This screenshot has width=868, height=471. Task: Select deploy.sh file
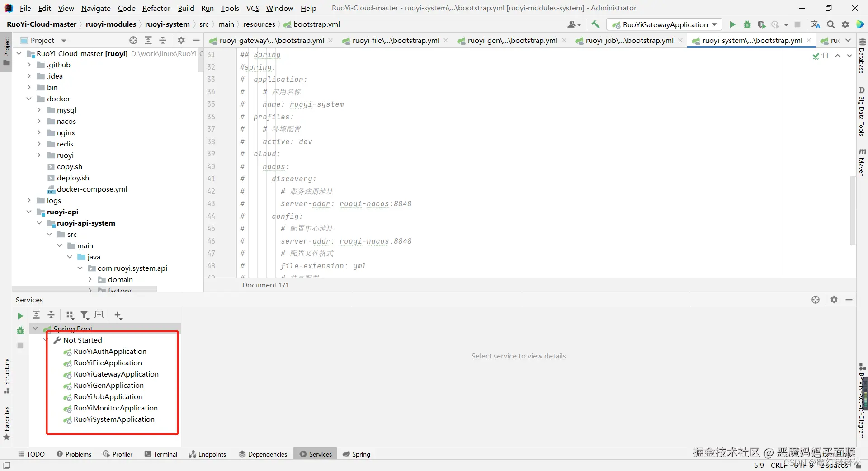(x=73, y=178)
